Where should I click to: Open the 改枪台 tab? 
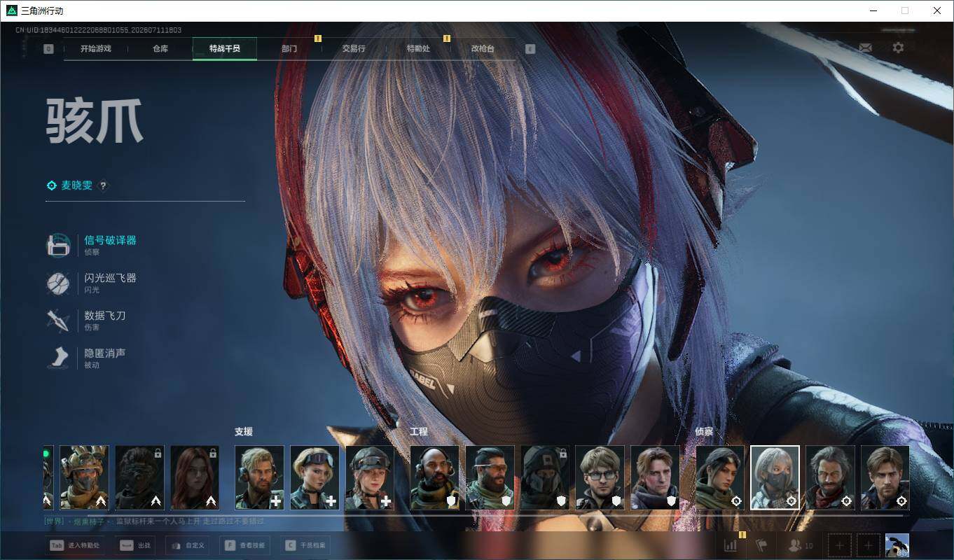[x=483, y=49]
